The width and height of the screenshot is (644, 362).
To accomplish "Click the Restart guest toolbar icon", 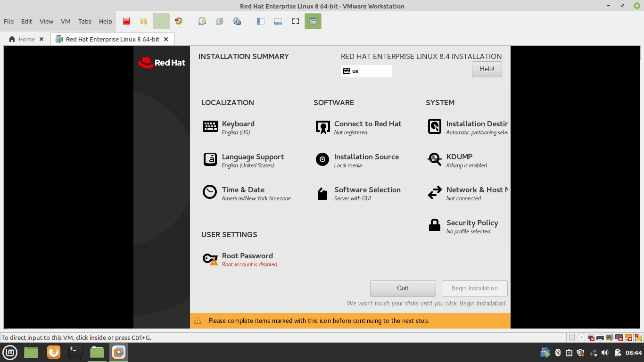I will [x=179, y=21].
